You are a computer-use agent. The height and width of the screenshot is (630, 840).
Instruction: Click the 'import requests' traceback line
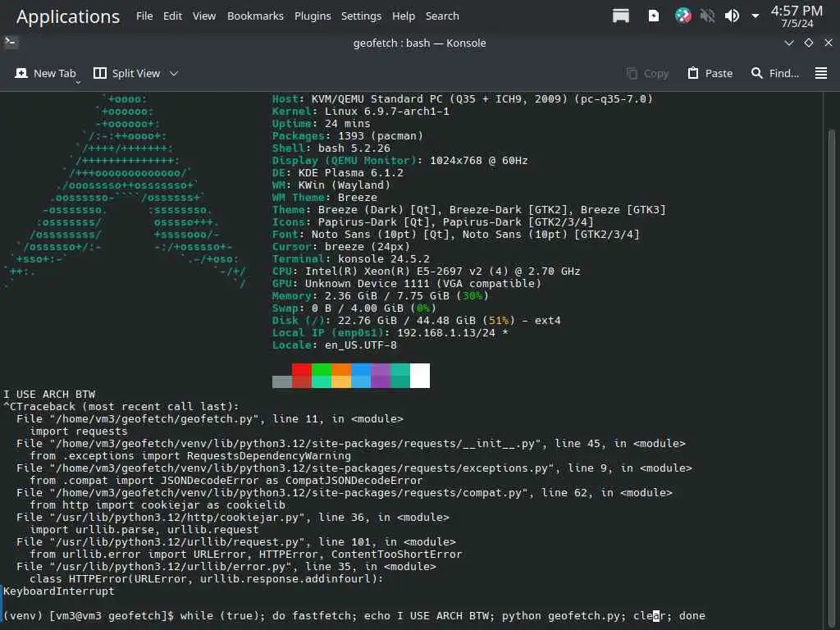pos(79,431)
